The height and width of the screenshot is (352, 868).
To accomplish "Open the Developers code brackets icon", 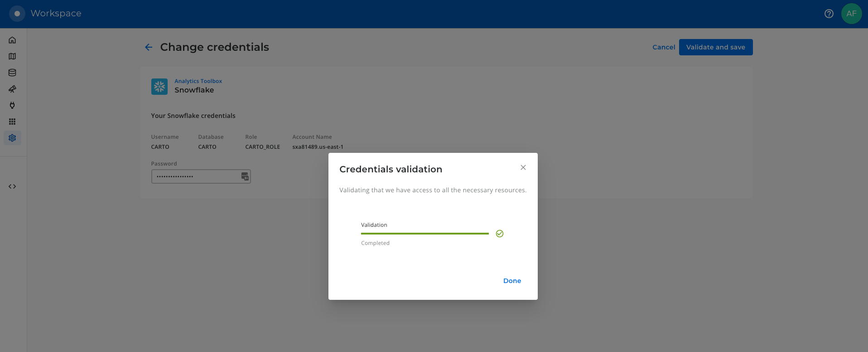I will pos(12,186).
